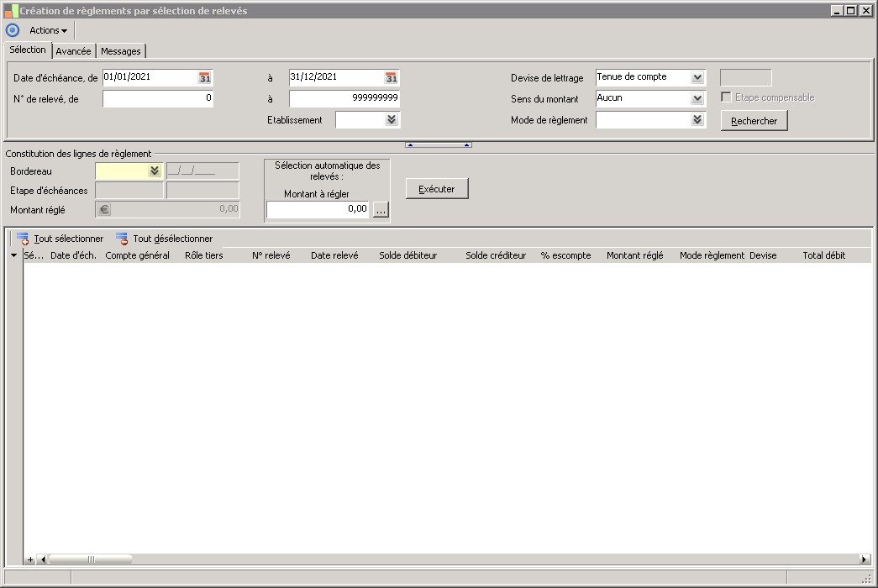878x588 pixels.
Task: Sort by Montant réglé column header
Action: click(634, 255)
